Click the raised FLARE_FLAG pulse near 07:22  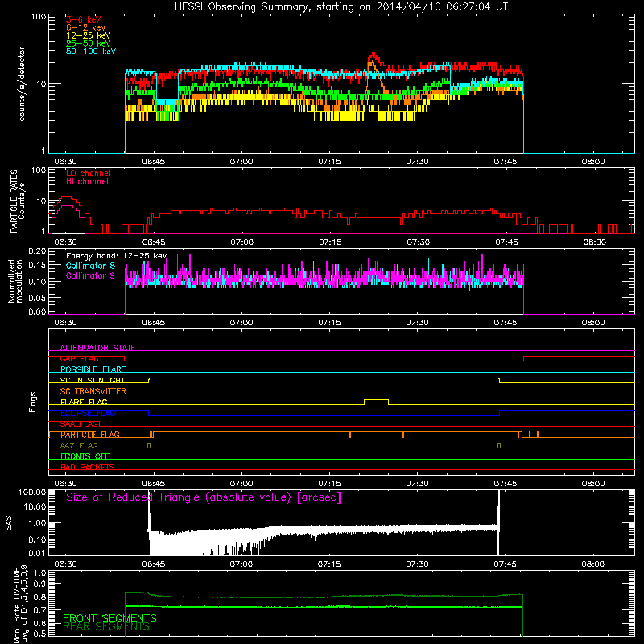[376, 400]
